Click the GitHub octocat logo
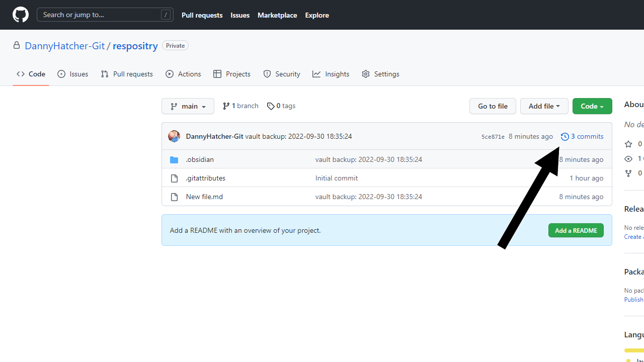Screen dimensions: 644x362 click(21, 15)
